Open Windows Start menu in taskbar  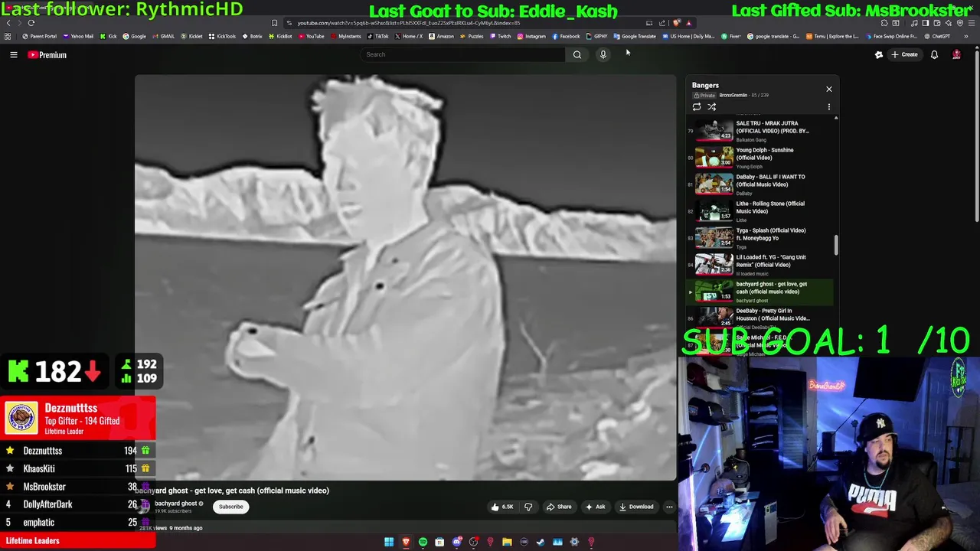click(389, 542)
